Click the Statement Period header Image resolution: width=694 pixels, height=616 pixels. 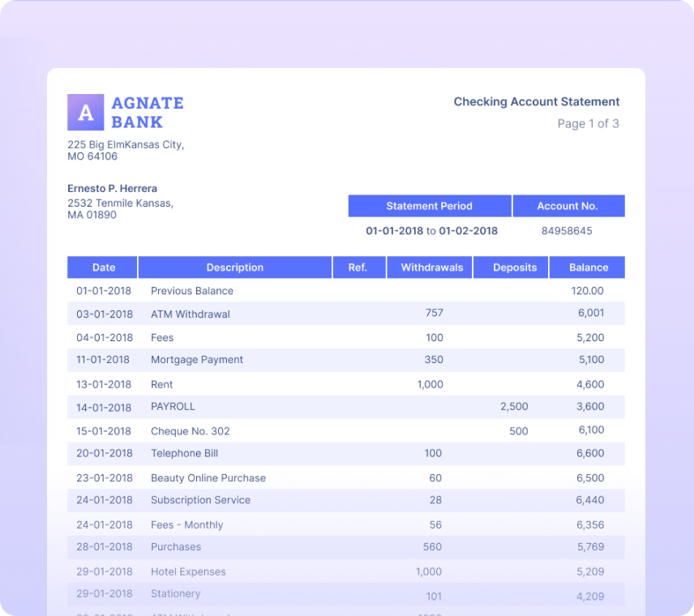click(x=430, y=206)
